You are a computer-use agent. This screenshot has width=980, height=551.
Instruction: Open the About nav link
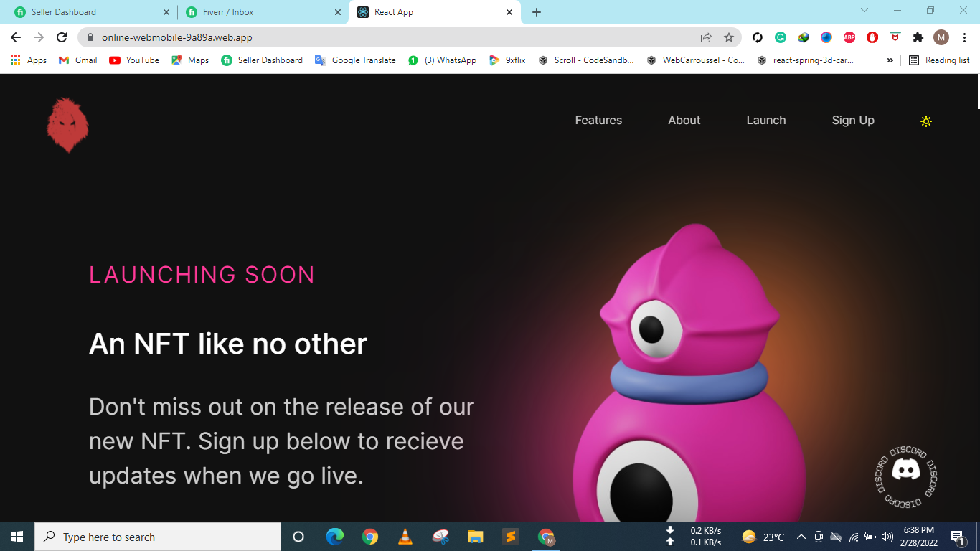pyautogui.click(x=684, y=121)
